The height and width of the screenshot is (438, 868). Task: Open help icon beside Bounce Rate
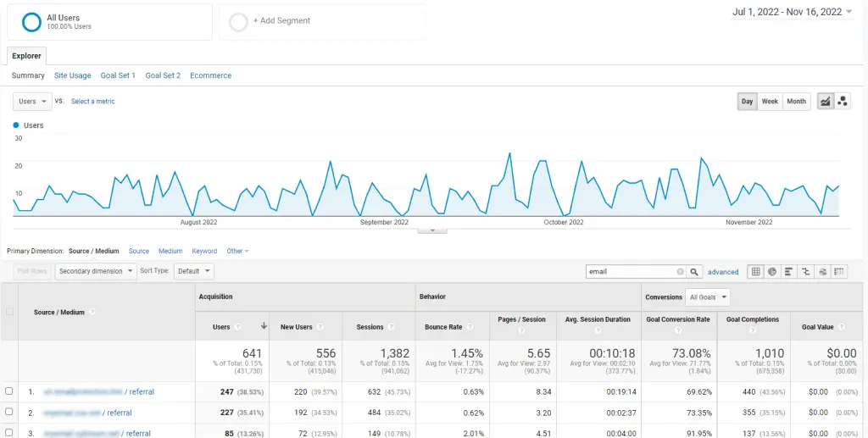pyautogui.click(x=470, y=327)
